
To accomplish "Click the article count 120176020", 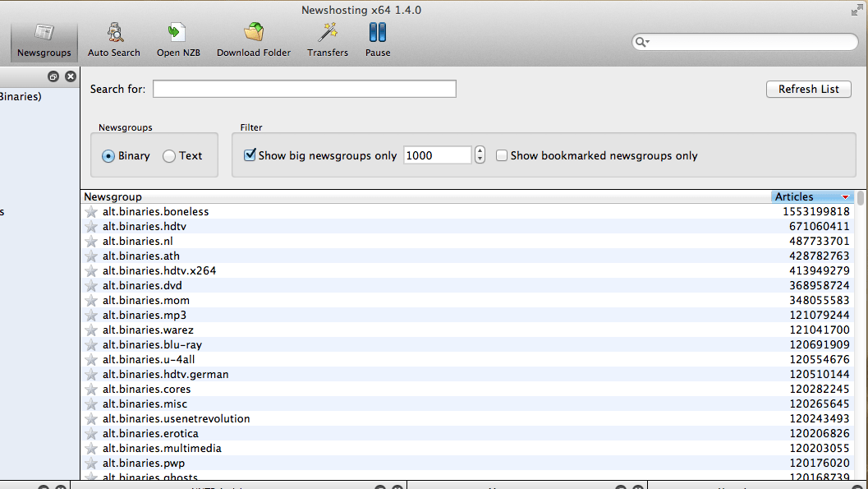I will pos(820,464).
